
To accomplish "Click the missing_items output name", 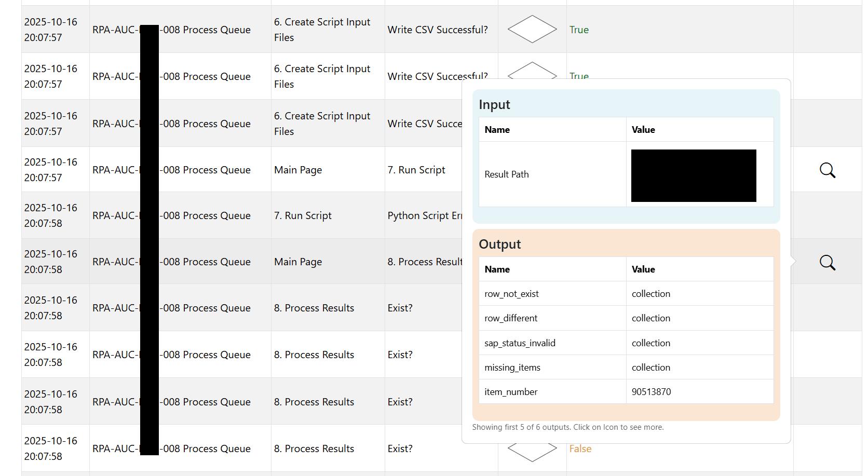I will [x=512, y=368].
